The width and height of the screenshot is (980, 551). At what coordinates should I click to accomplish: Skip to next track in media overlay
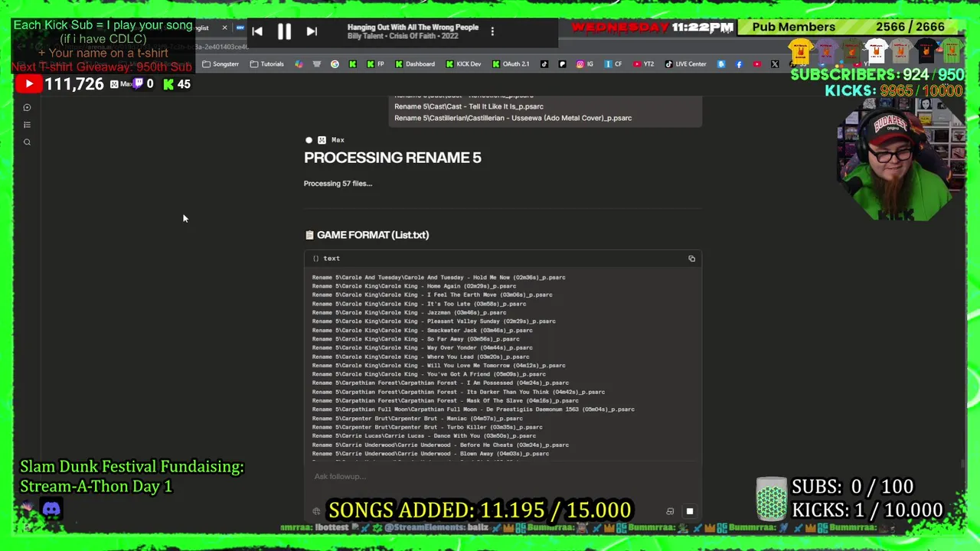click(x=312, y=31)
